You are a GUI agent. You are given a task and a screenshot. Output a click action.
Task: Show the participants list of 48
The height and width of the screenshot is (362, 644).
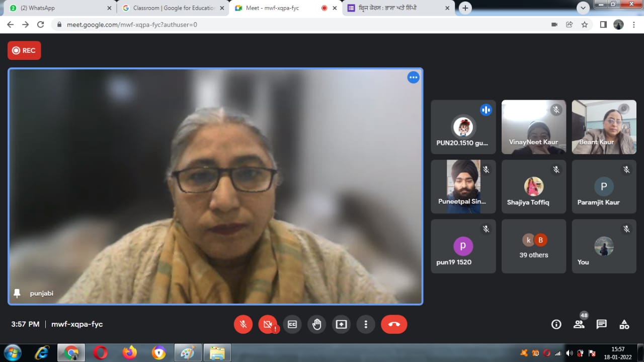(579, 324)
